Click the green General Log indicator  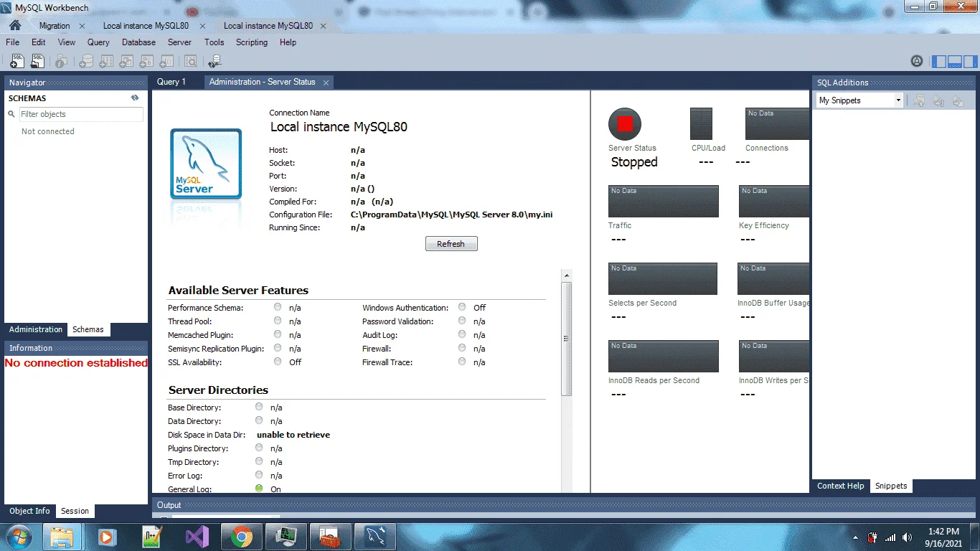coord(259,489)
